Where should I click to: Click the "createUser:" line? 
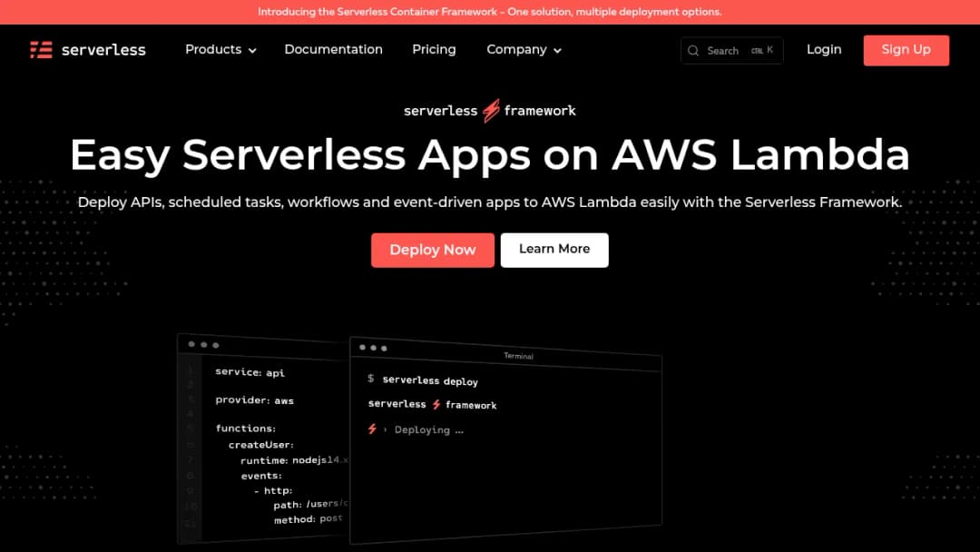260,445
